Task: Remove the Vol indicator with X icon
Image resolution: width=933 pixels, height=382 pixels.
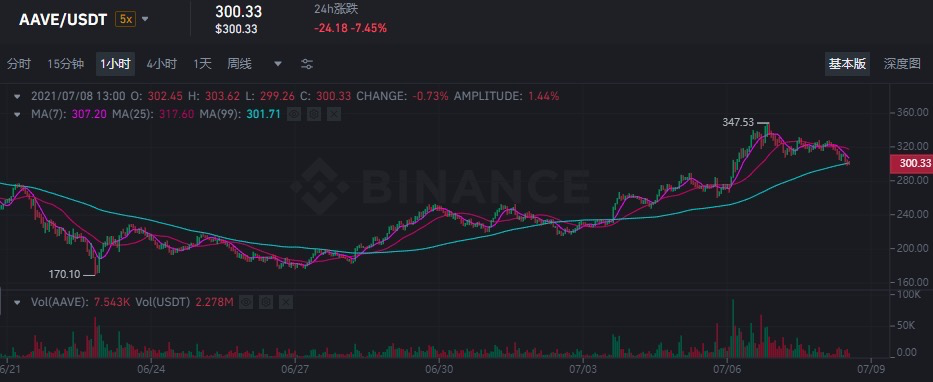Action: click(286, 302)
